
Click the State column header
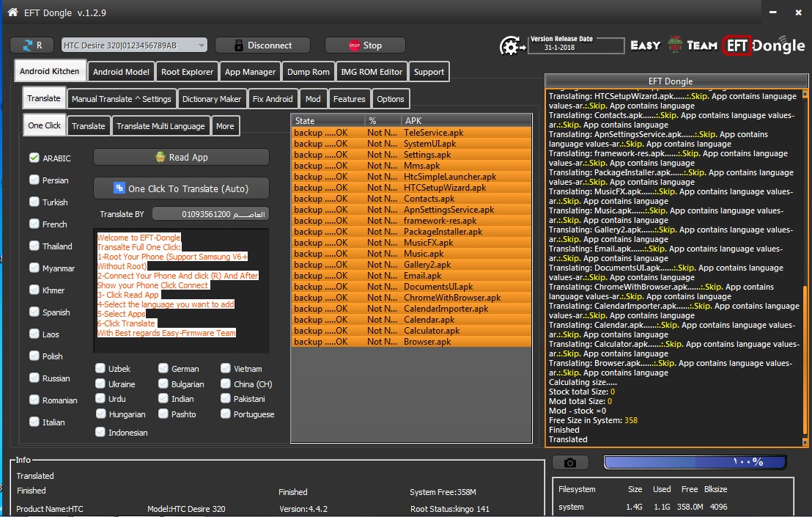(328, 121)
